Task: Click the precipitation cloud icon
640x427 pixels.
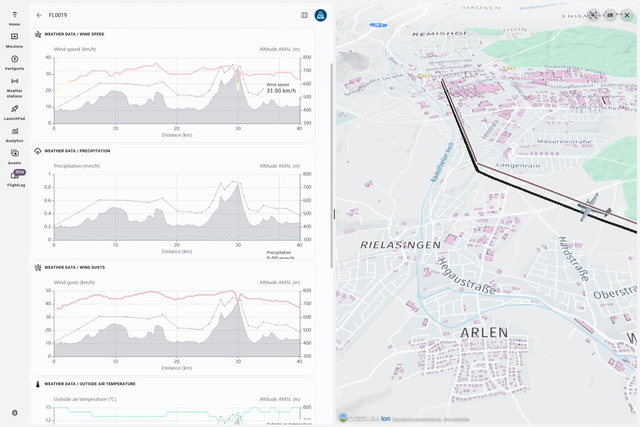Action: (x=38, y=151)
